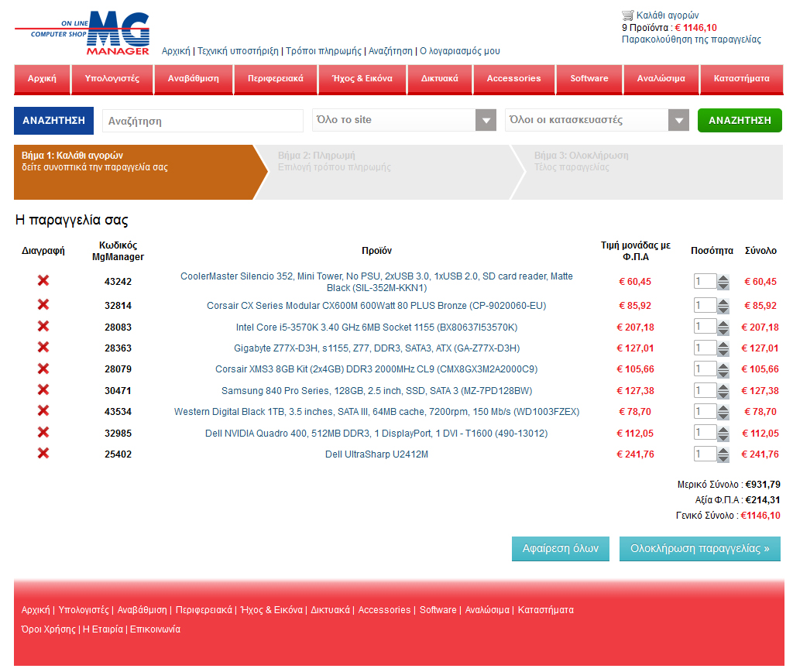The image size is (793, 672).
Task: Delete Samsung 840 Pro SSD from cart
Action: pyautogui.click(x=43, y=390)
